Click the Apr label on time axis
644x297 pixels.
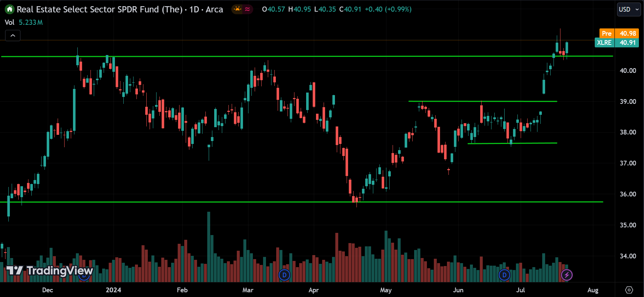point(313,290)
